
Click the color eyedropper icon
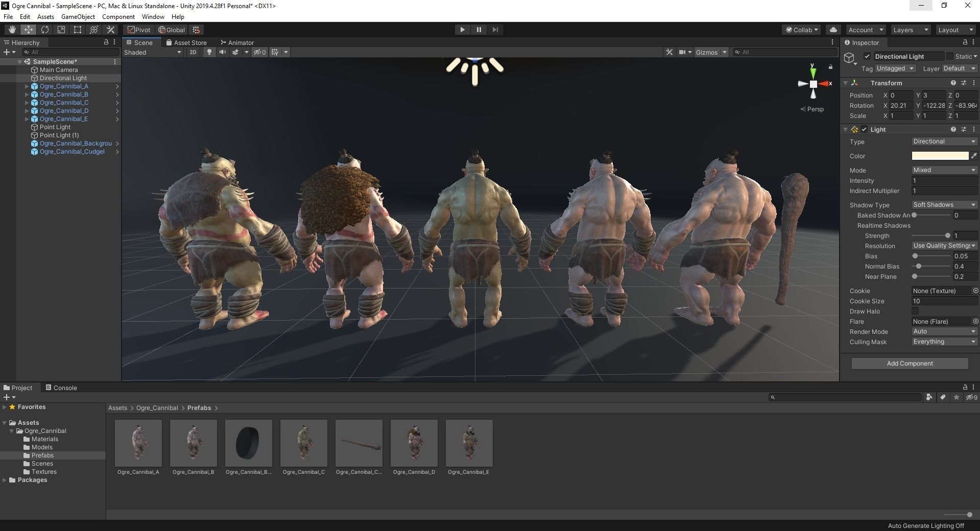pos(974,156)
